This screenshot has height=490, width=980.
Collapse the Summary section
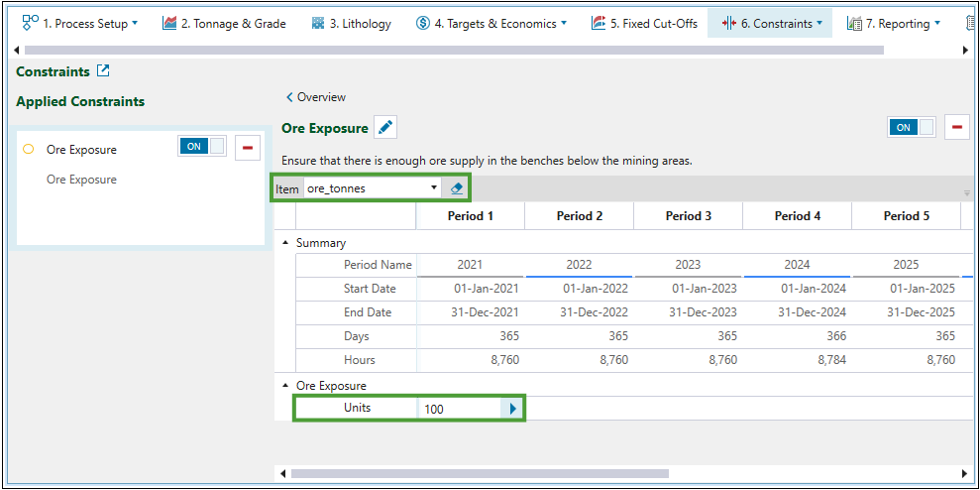pyautogui.click(x=286, y=243)
